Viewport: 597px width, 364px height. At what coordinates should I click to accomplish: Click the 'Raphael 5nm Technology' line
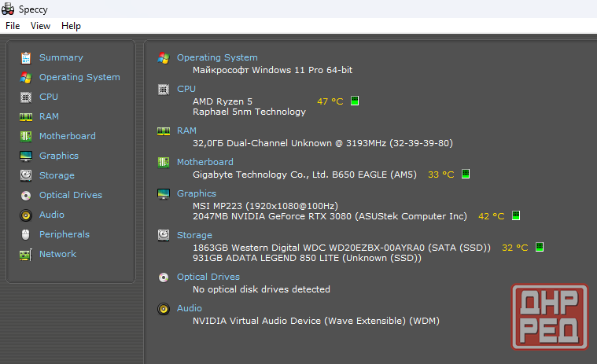tap(249, 112)
